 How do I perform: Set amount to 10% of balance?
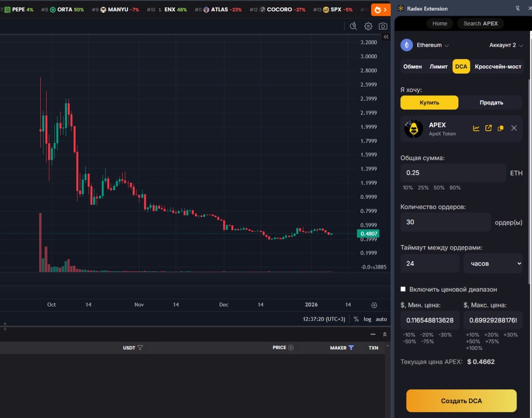(x=407, y=188)
